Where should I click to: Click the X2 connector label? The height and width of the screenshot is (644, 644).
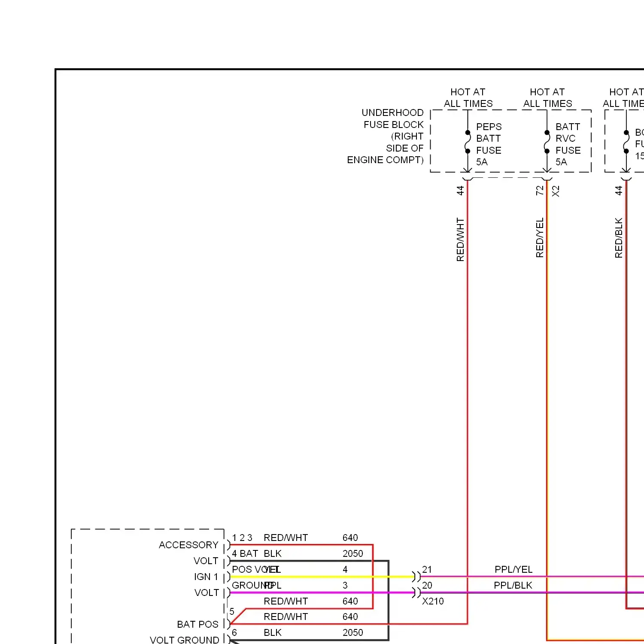click(556, 191)
